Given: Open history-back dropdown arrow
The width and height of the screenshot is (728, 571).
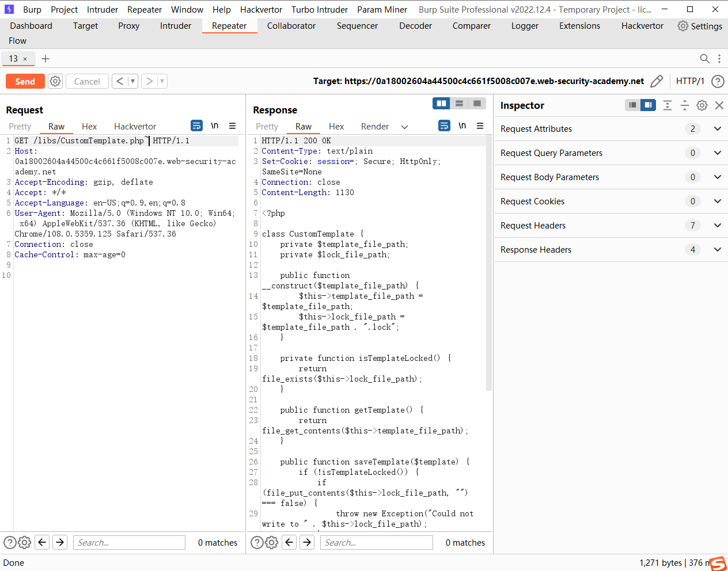Looking at the screenshot, I should point(132,81).
